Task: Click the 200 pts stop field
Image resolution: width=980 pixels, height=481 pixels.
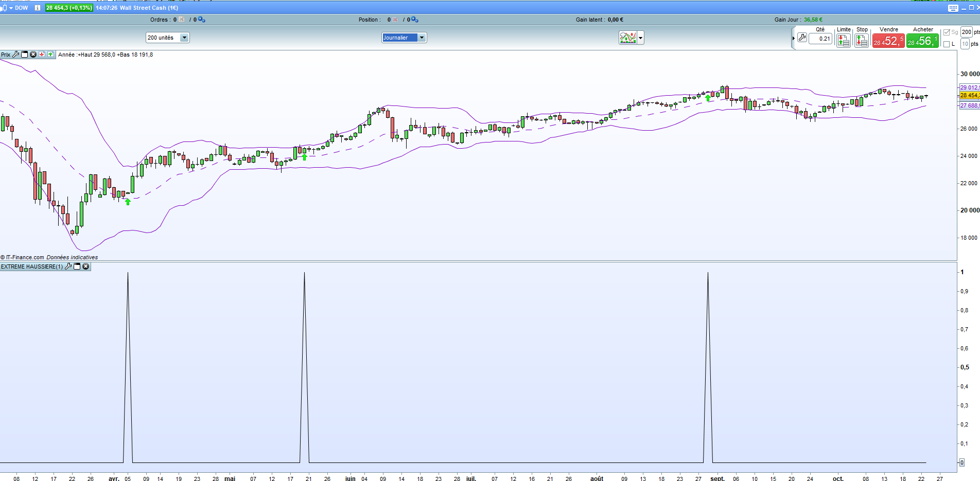Action: click(x=967, y=32)
